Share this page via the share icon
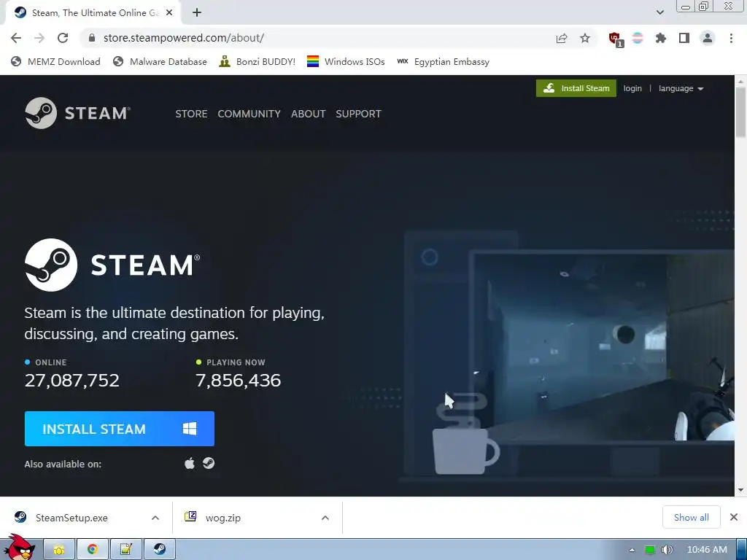 pyautogui.click(x=562, y=38)
